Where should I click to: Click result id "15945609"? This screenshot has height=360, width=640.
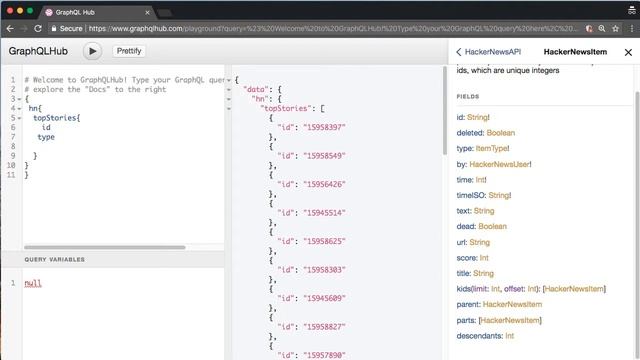point(324,298)
